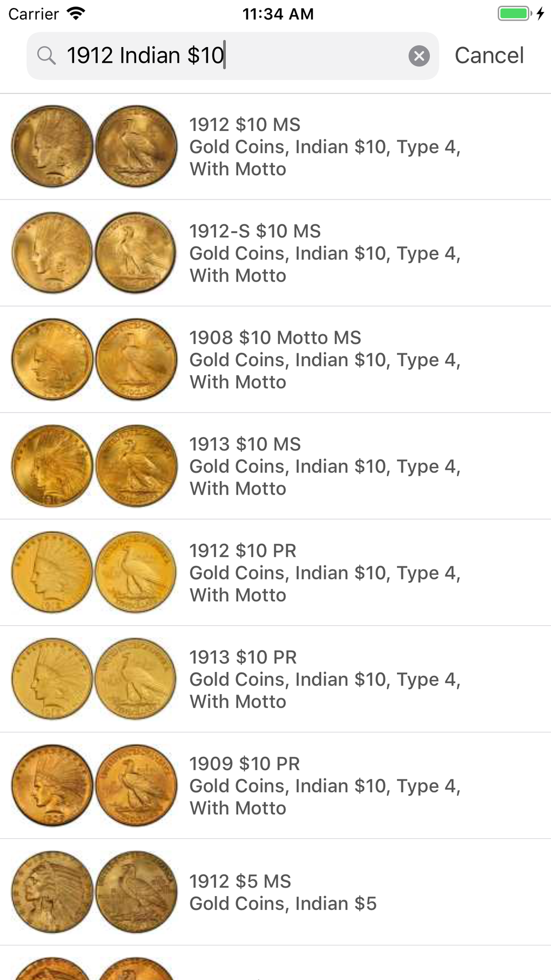The width and height of the screenshot is (551, 980).
Task: Click inside the search text field
Action: click(x=232, y=56)
